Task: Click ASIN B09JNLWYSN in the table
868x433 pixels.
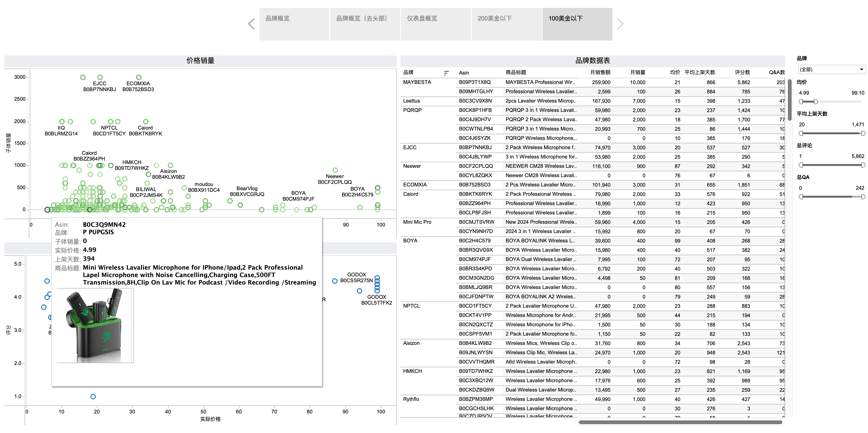Action: (x=475, y=353)
